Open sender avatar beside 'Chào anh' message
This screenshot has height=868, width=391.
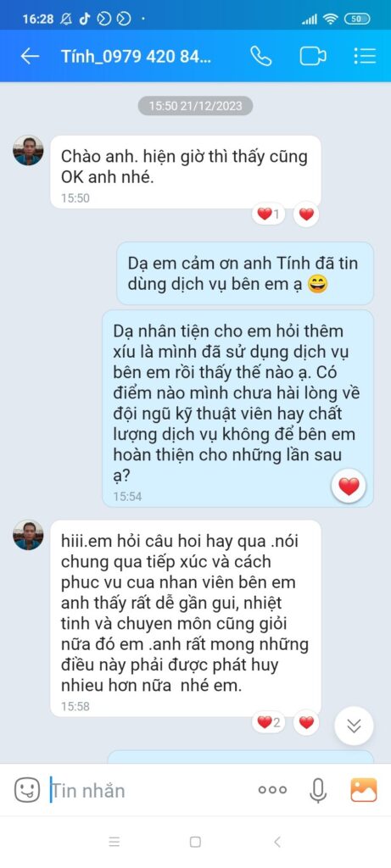tap(28, 150)
